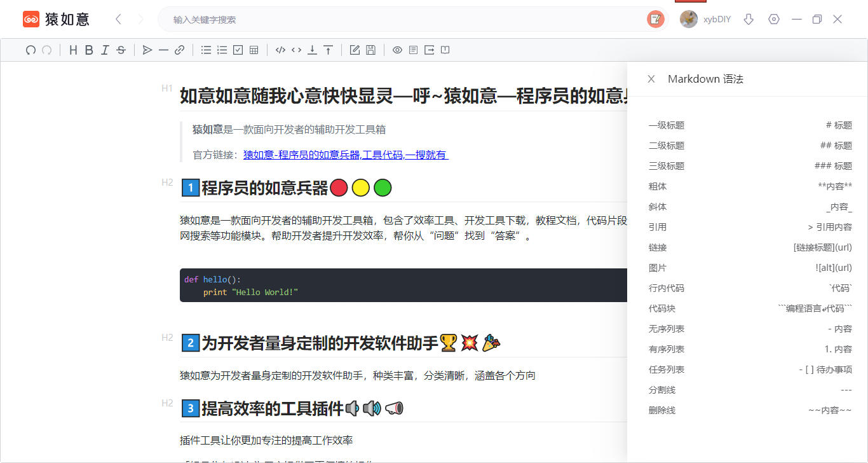Switch to edit mode with the pencil icon
The height and width of the screenshot is (463, 868).
(355, 50)
